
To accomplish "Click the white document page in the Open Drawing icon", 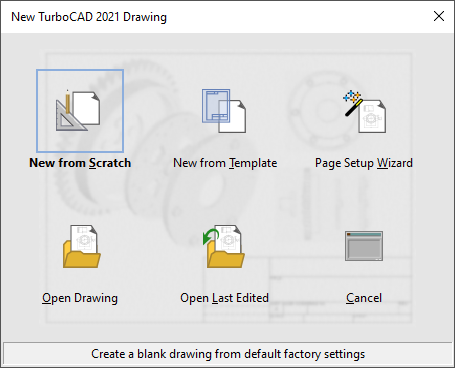I will (84, 239).
